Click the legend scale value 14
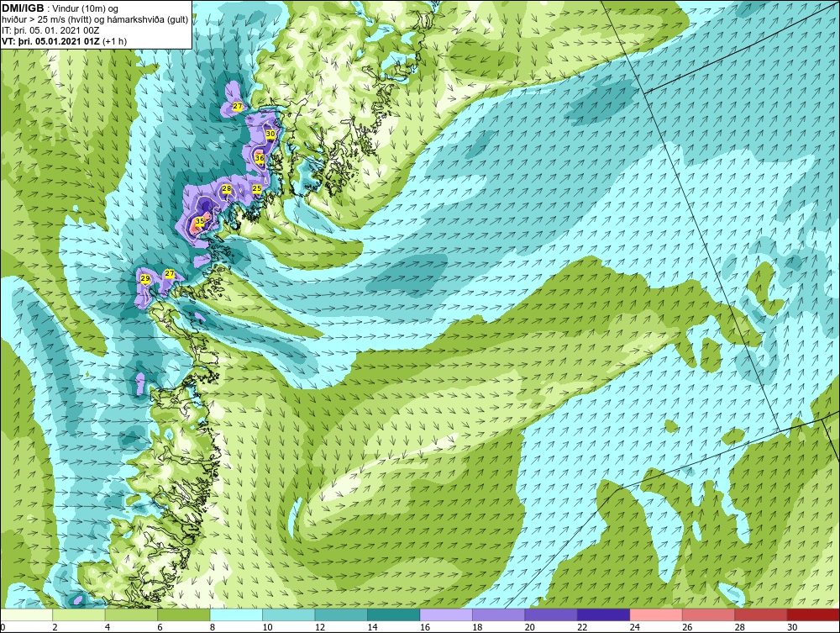The height and width of the screenshot is (633, 840). [x=372, y=627]
